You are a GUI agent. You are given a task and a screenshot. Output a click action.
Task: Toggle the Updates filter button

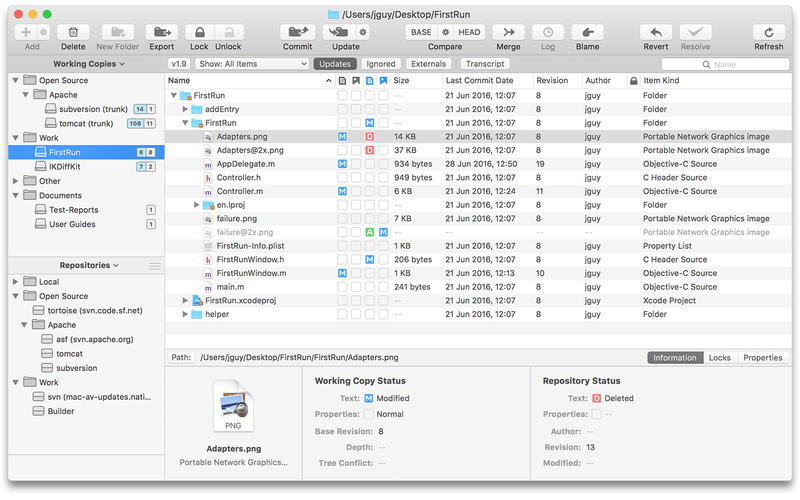334,64
